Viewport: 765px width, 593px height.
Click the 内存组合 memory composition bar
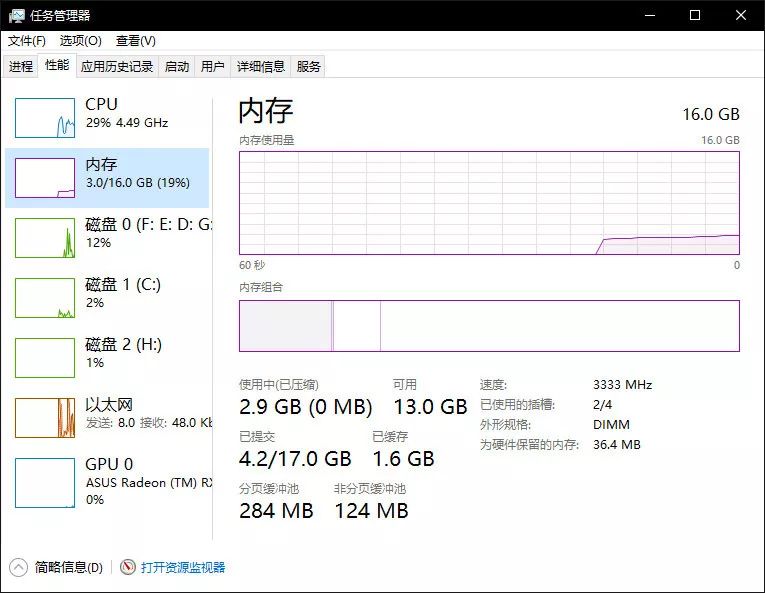pyautogui.click(x=489, y=326)
